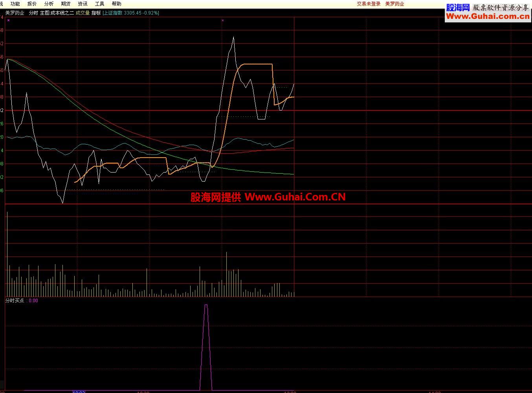Click purple x marker above the price peak
The width and height of the screenshot is (532, 393).
pyautogui.click(x=223, y=20)
